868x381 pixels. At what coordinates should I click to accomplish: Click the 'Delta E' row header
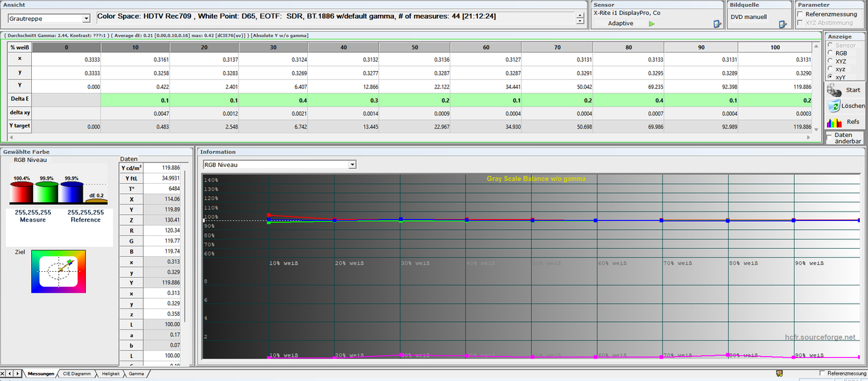[x=20, y=99]
